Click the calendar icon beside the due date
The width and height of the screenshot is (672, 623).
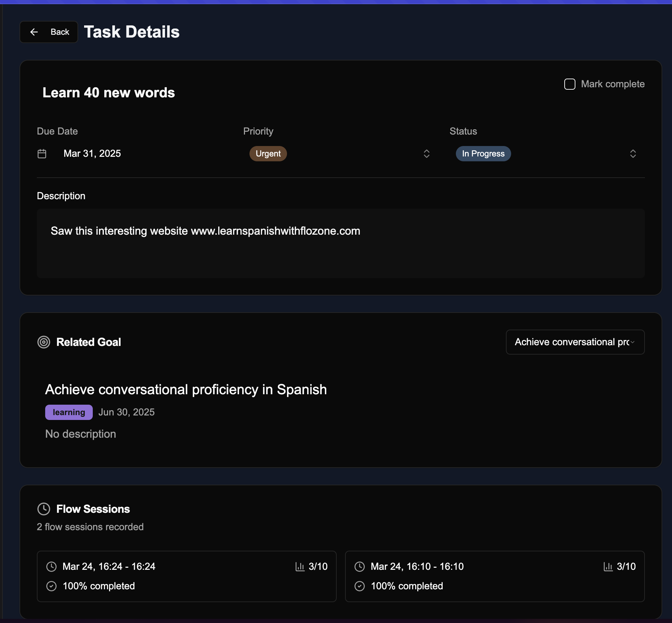42,153
